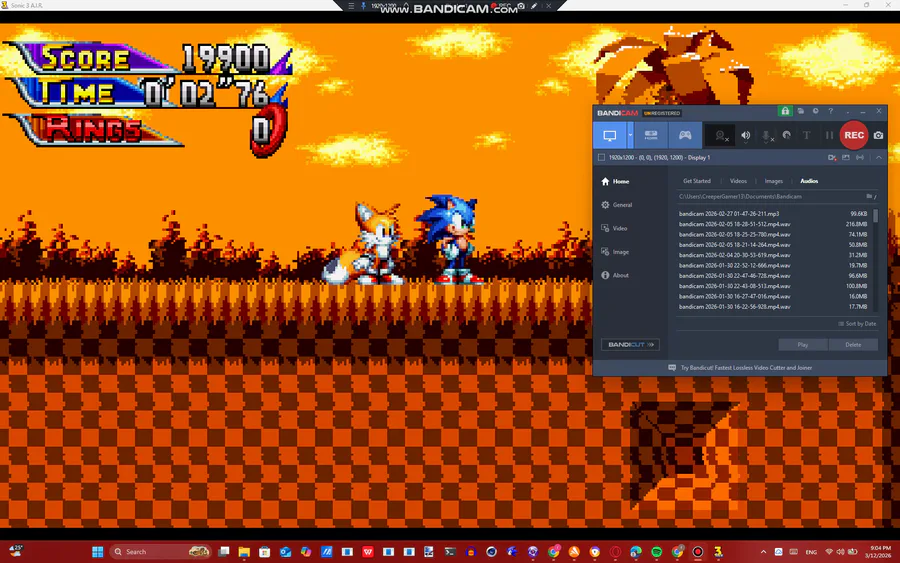Click the folder icon beside the Bandicam path
Viewport: 900px width, 563px height.
870,196
